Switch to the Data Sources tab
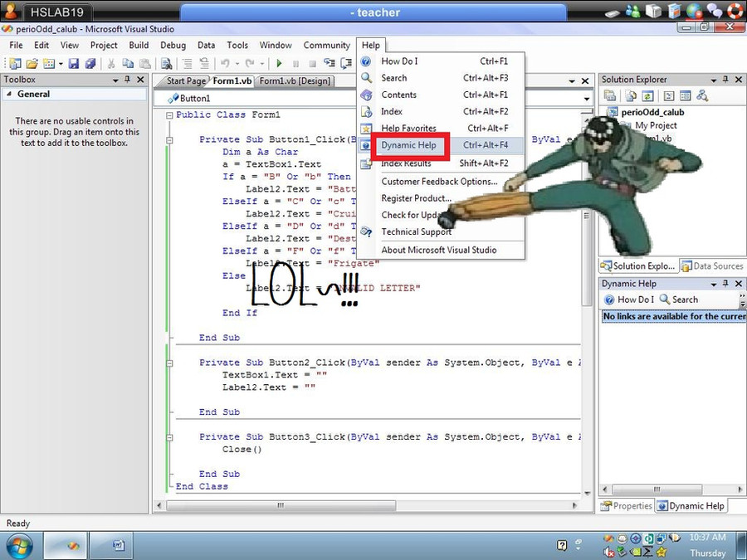 [713, 265]
